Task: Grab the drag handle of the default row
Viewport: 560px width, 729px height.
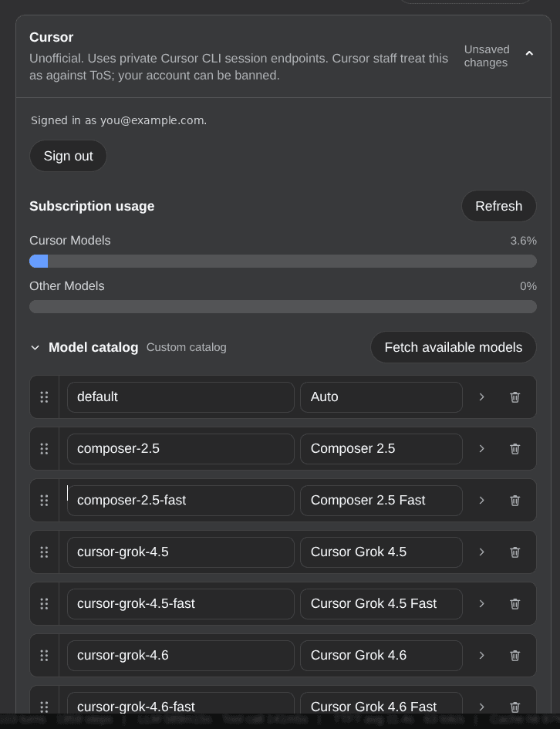Action: pyautogui.click(x=44, y=397)
